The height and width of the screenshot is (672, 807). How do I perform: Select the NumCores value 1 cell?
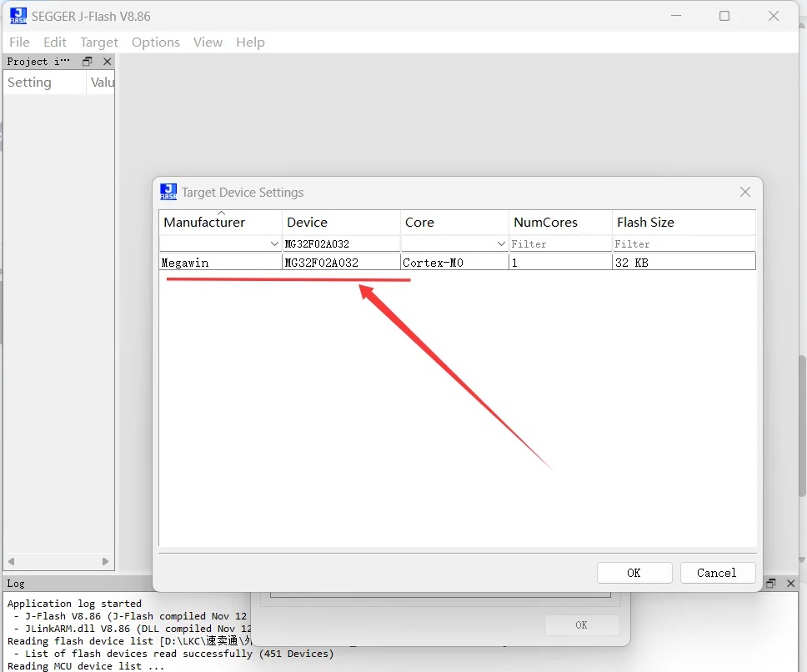[560, 263]
